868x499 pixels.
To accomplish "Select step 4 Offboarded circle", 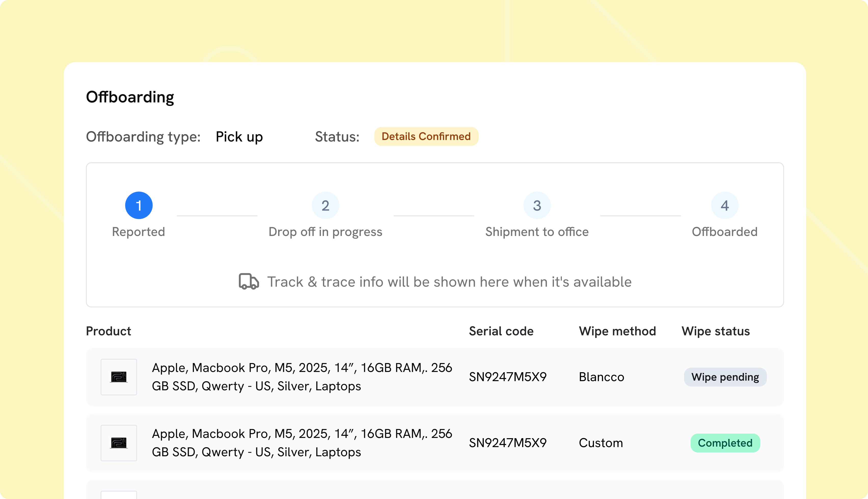I will [x=725, y=205].
